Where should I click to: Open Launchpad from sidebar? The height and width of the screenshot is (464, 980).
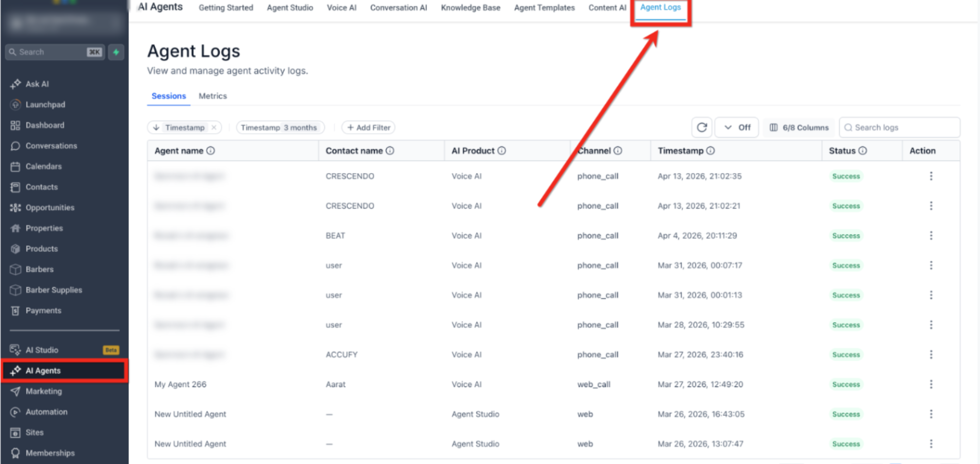pos(45,104)
